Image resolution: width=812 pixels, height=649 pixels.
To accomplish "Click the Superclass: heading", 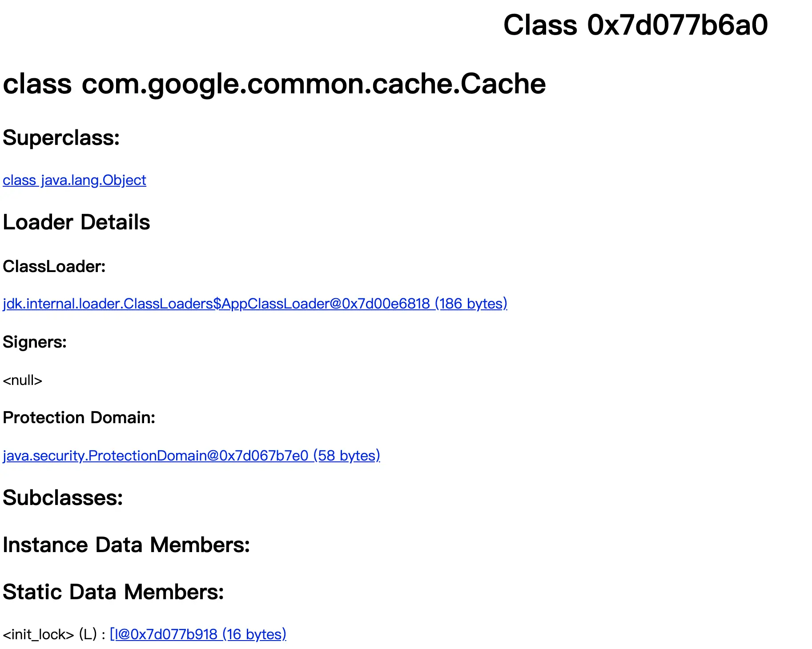I will coord(61,138).
